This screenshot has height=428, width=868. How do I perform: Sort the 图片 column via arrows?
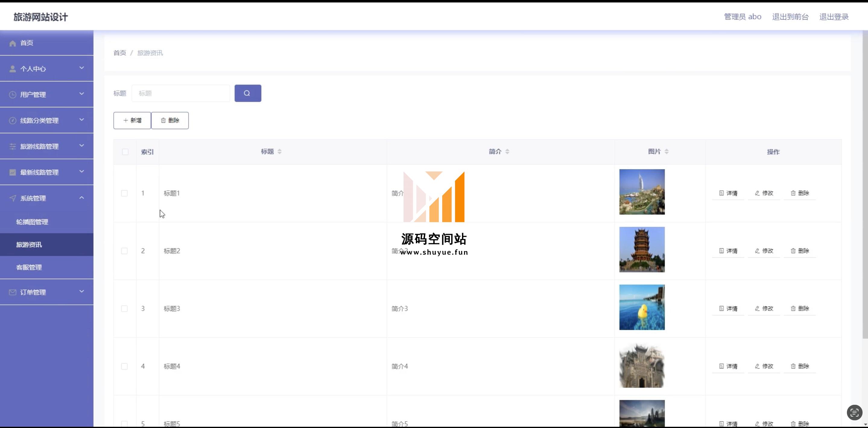(667, 152)
